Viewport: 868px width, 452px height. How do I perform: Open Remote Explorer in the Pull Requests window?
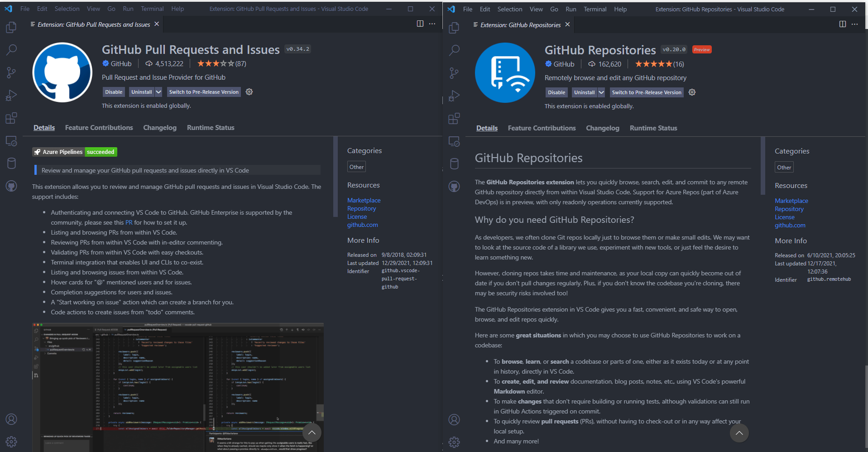click(x=11, y=141)
